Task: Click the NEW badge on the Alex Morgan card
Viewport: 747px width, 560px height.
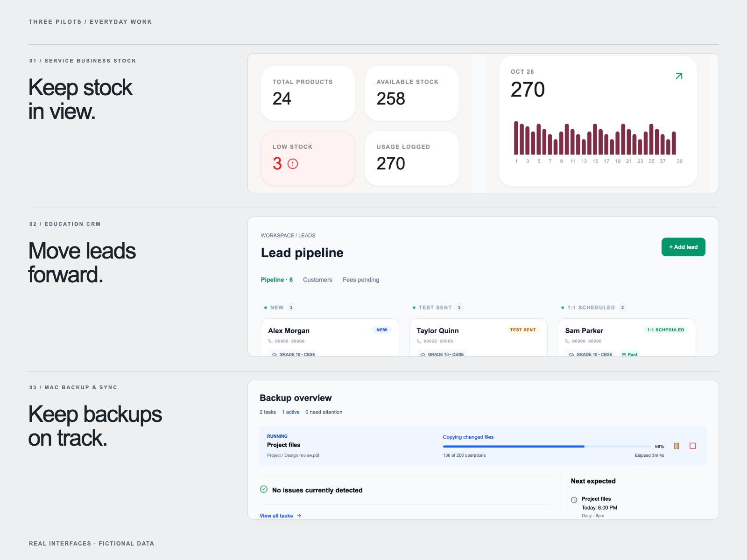Action: coord(382,330)
